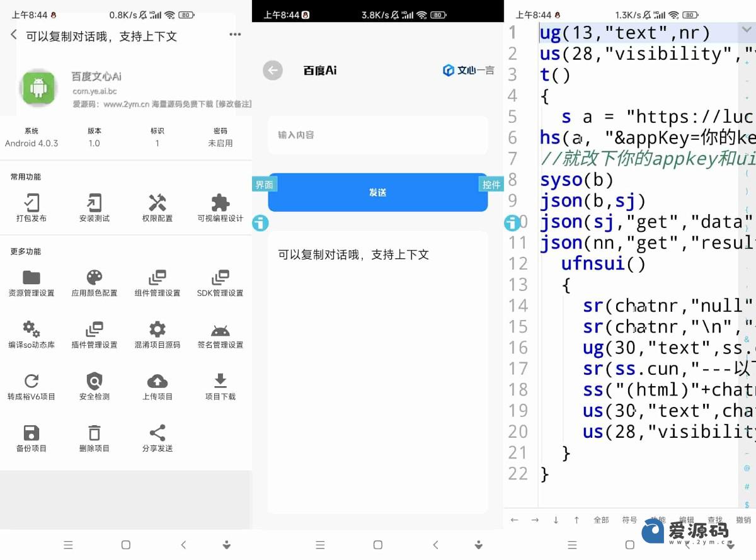Tap recent-apps menu icon on left screen
Image resolution: width=756 pixels, height=560 pixels.
point(69,545)
